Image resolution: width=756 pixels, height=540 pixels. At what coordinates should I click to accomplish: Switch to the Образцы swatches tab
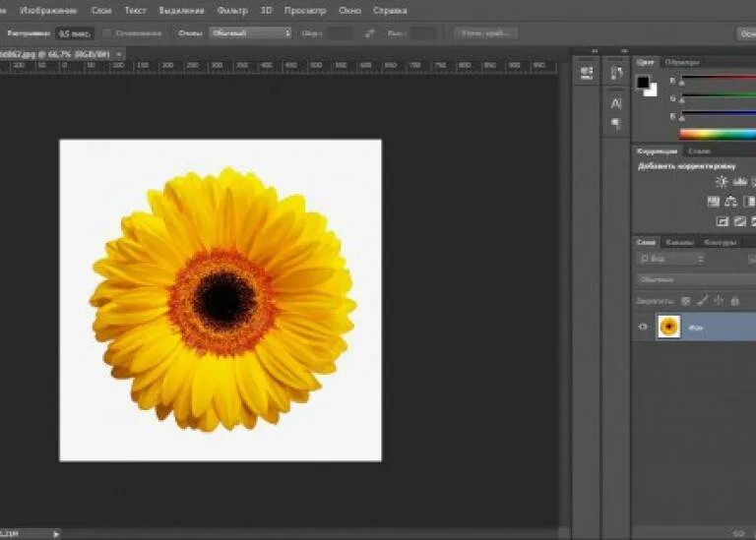(x=682, y=62)
